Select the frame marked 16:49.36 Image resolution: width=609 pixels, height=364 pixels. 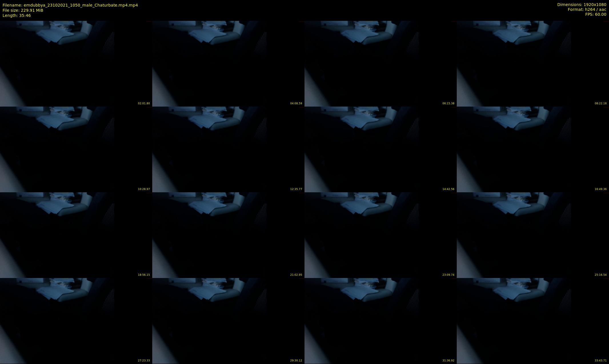pos(533,149)
